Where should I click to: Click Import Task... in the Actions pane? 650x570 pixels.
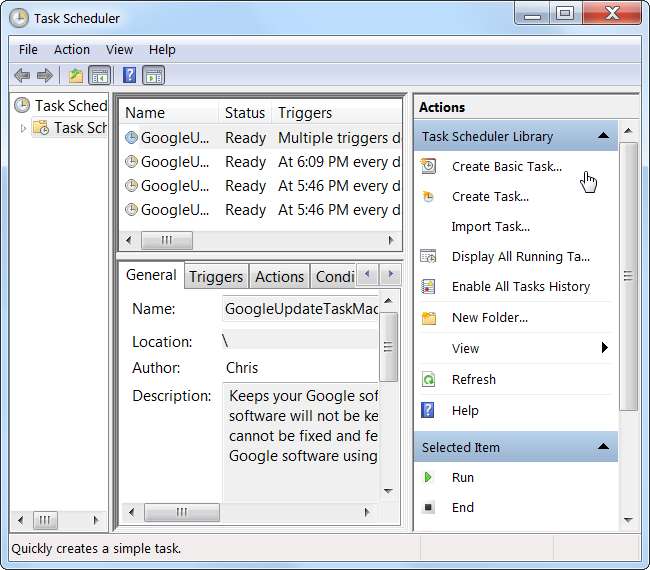coord(490,227)
